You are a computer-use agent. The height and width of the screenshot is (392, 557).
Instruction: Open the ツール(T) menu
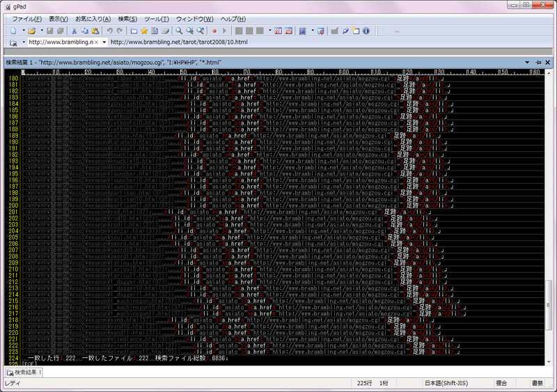(156, 19)
